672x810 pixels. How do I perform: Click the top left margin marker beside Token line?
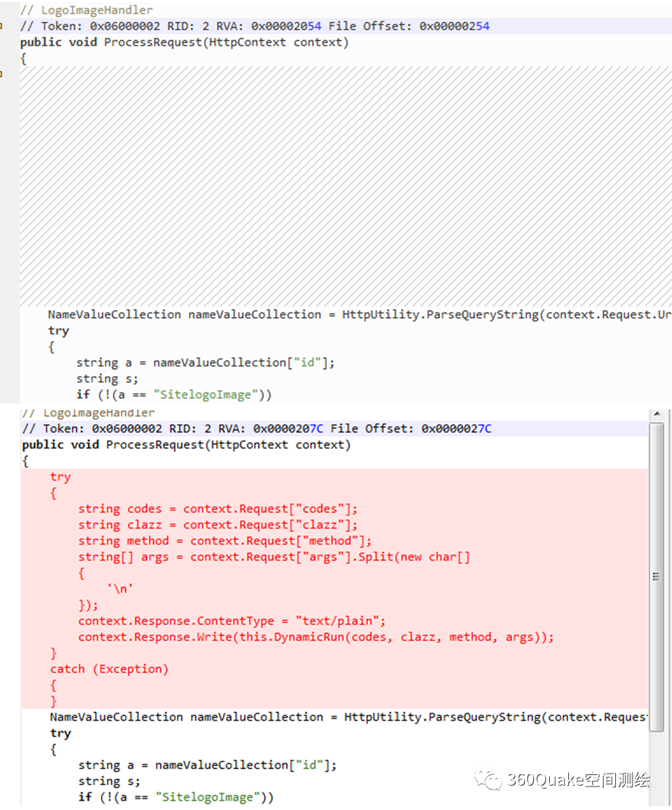pos(2,27)
